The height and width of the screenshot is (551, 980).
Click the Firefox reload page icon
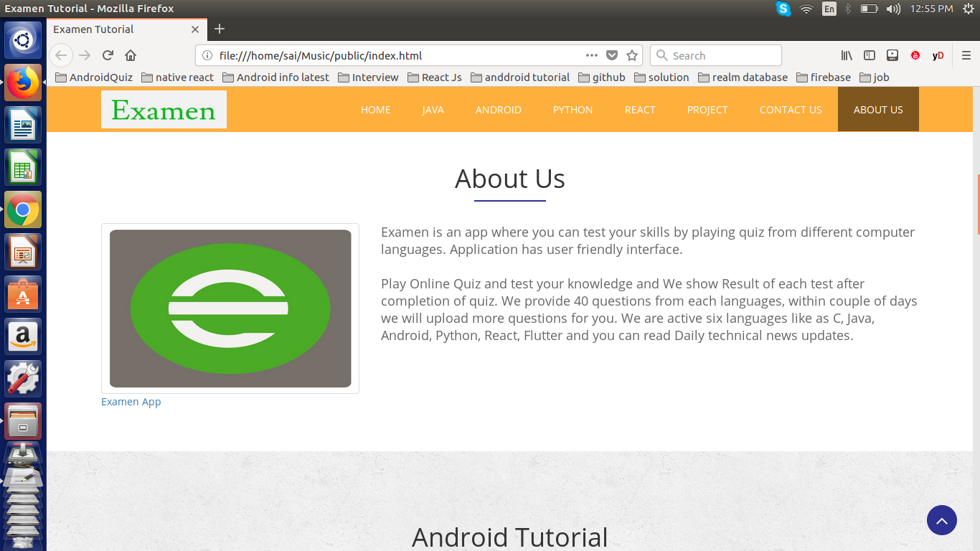[107, 55]
